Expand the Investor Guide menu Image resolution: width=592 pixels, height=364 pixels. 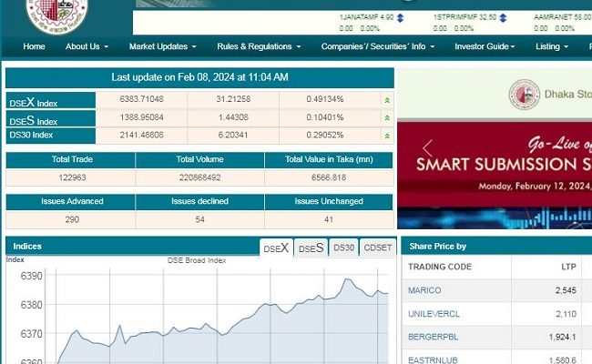pyautogui.click(x=485, y=46)
